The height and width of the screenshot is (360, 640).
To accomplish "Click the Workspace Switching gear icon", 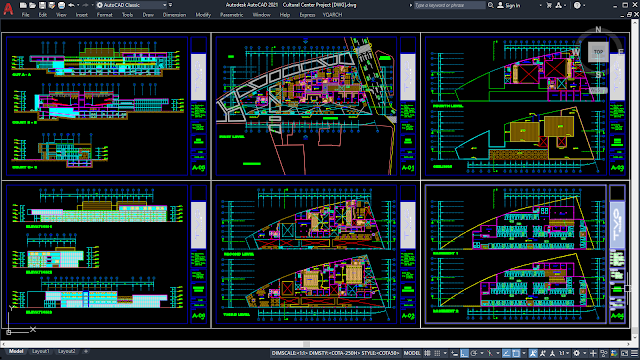I will [576, 353].
